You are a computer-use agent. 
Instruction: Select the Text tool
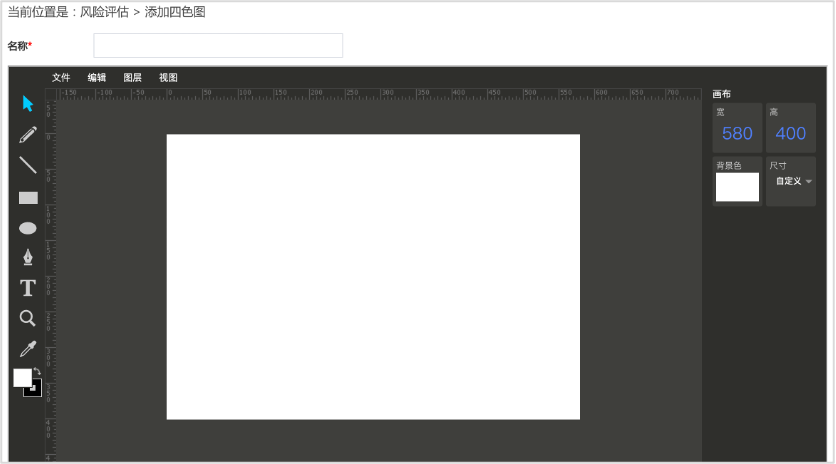(28, 288)
